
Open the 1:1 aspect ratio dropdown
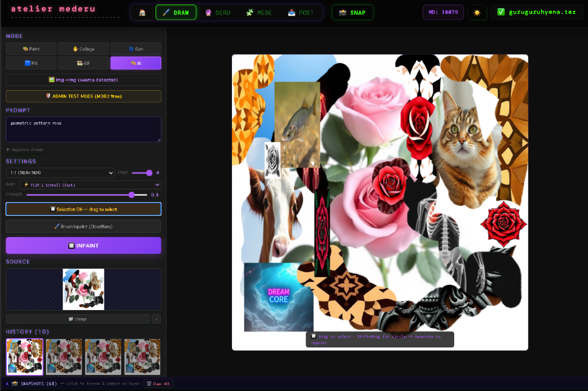tap(60, 173)
